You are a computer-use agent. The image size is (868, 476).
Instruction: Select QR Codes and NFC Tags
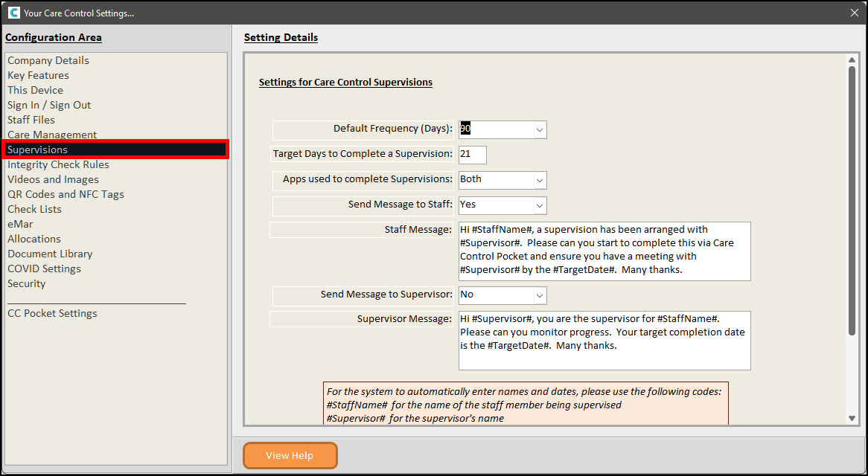(66, 194)
